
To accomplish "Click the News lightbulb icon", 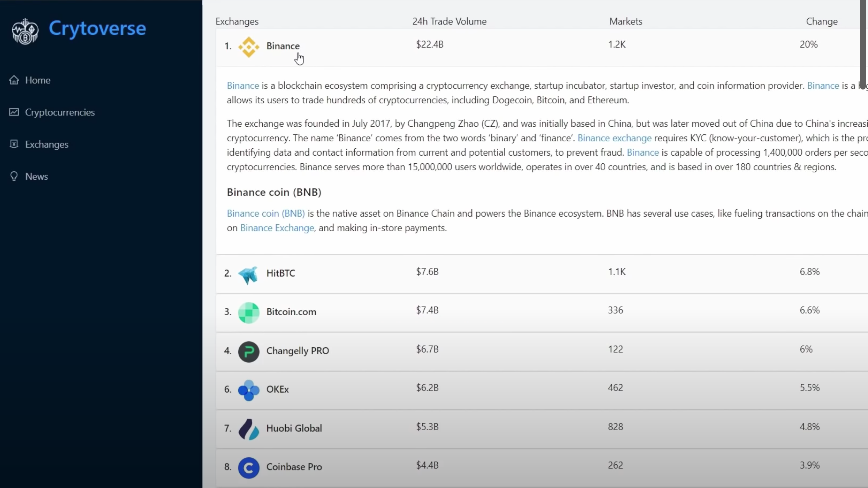I will 14,176.
